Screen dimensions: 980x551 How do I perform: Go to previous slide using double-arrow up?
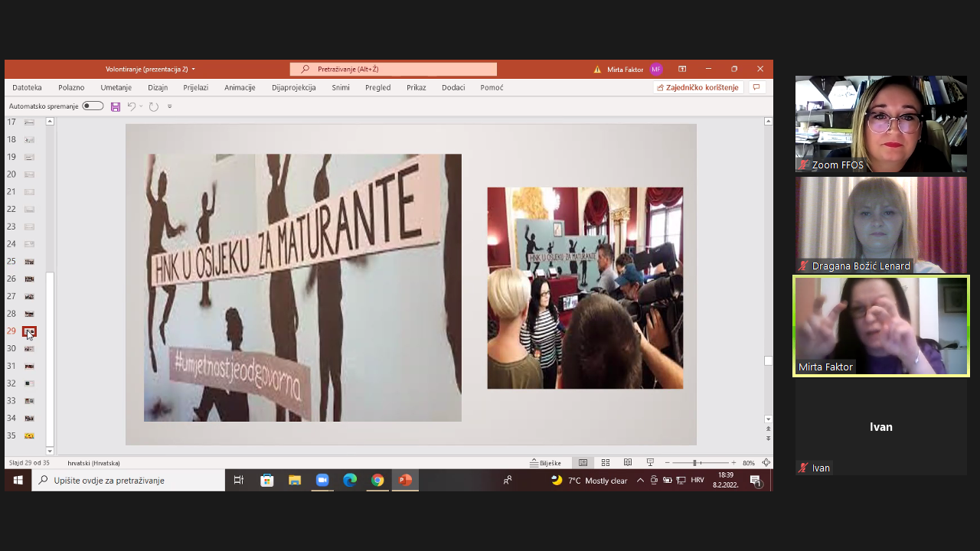[x=769, y=429]
